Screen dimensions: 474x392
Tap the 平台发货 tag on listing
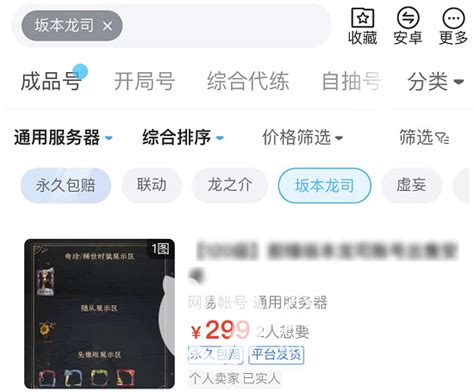(276, 355)
